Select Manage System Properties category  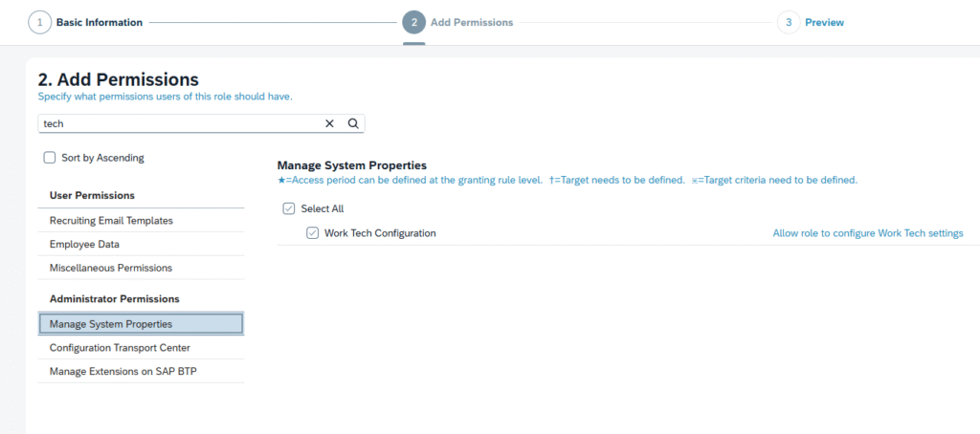(111, 324)
